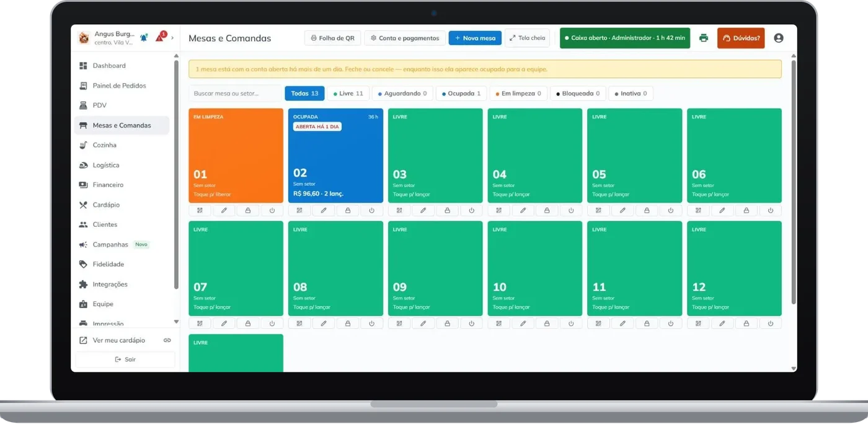Open table 04 card

pos(535,156)
